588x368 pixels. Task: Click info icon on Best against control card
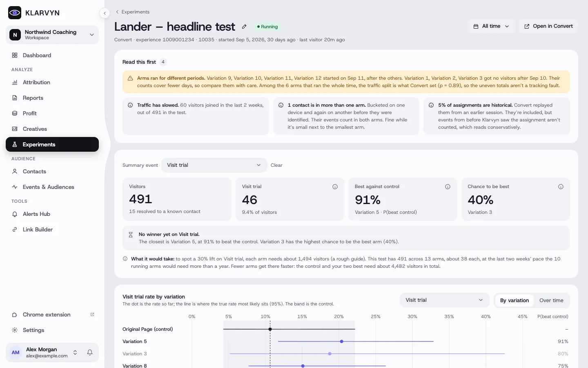(448, 186)
